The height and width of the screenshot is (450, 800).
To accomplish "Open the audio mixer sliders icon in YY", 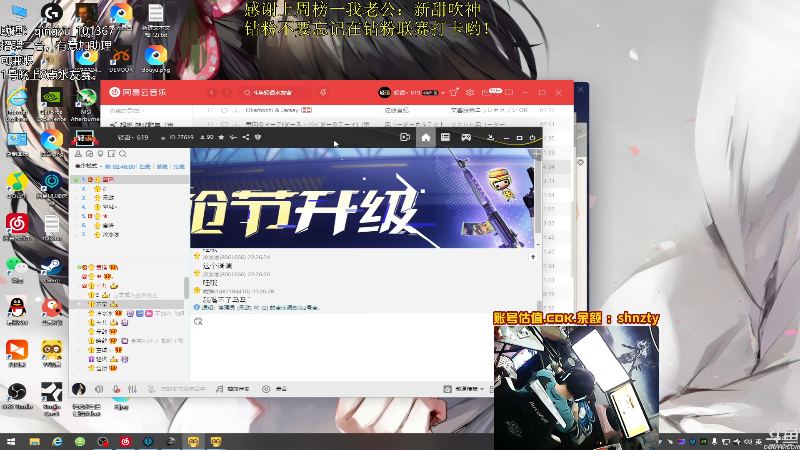I will click(132, 389).
